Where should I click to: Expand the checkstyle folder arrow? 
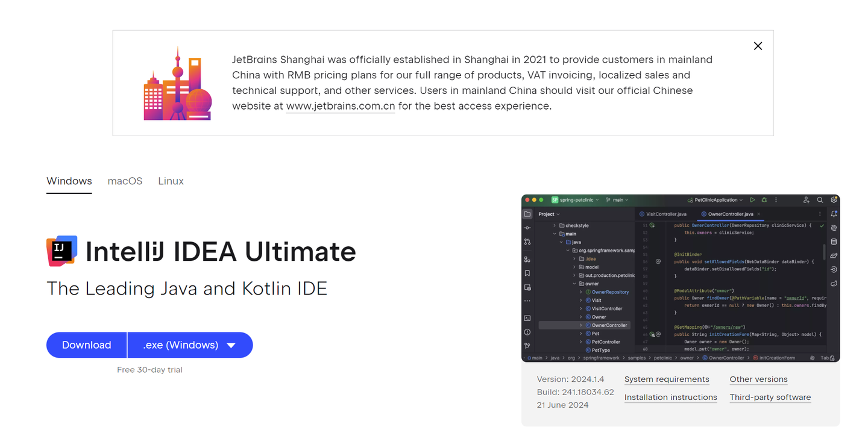[555, 225]
